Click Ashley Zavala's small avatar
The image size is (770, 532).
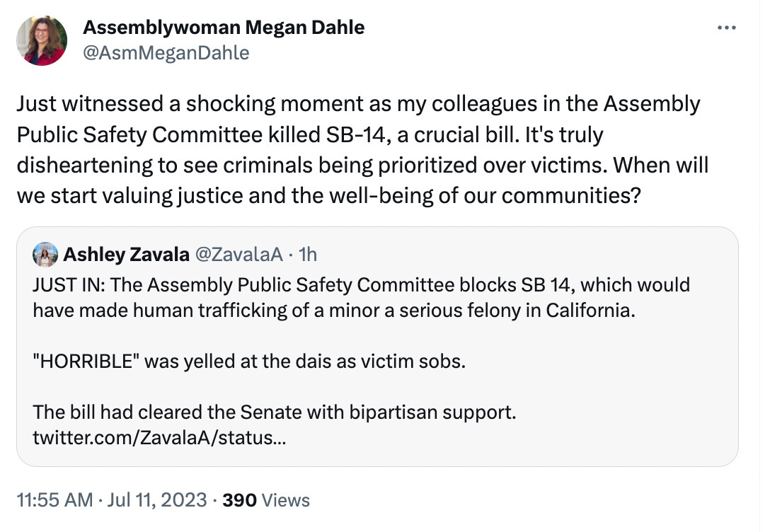(45, 255)
